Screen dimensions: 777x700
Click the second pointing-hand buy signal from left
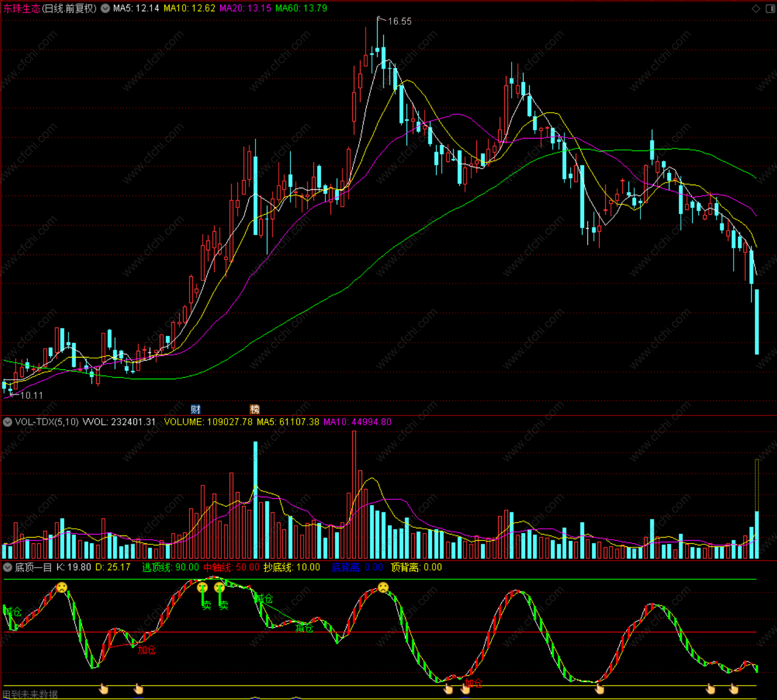point(138,689)
